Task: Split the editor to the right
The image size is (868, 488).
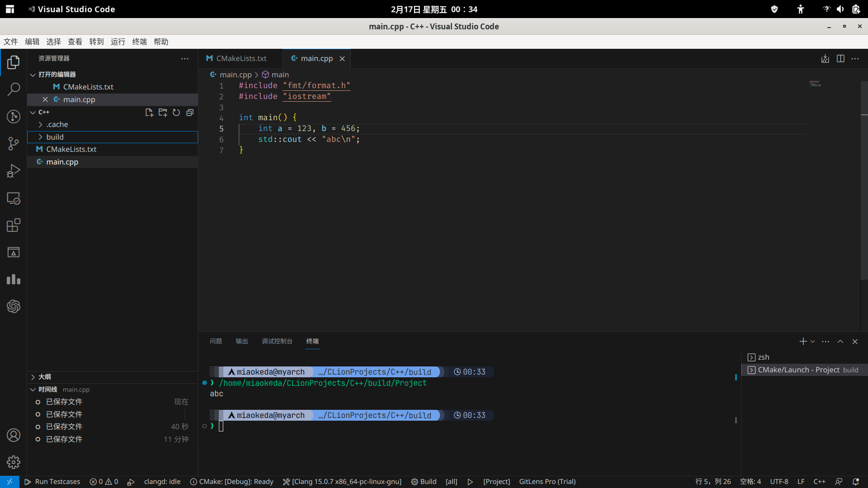Action: (x=840, y=59)
